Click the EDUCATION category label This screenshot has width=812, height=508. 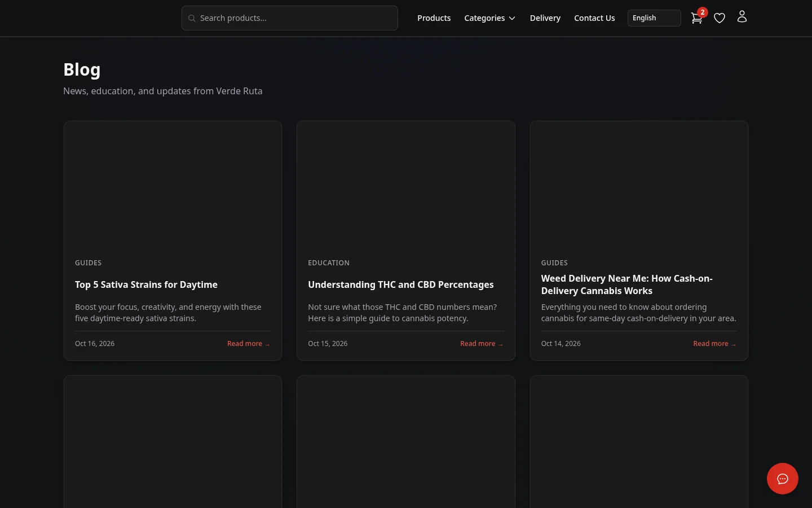pos(329,263)
